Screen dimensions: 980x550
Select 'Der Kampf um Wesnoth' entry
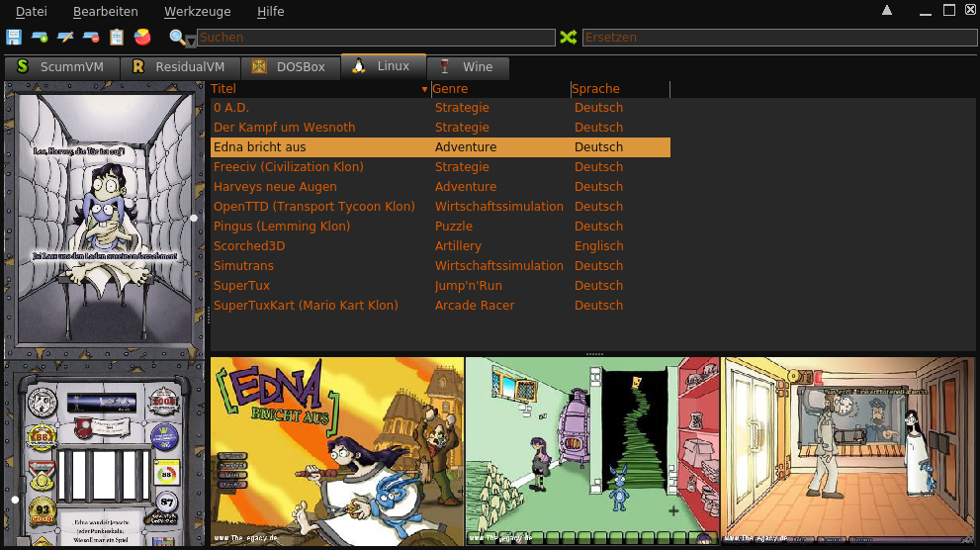tap(440, 128)
